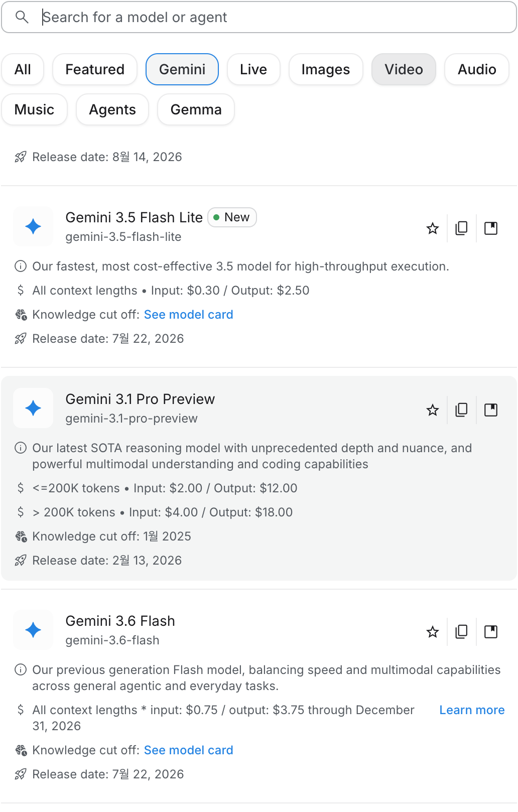
Task: Click the info icon beside Gemini 3.6 Flash description
Action: 21,670
